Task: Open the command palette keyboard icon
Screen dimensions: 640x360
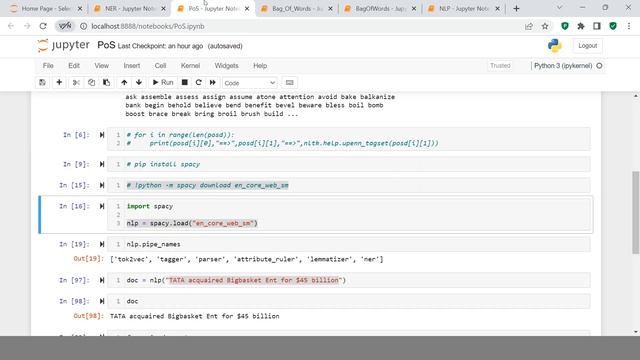Action: [289, 82]
